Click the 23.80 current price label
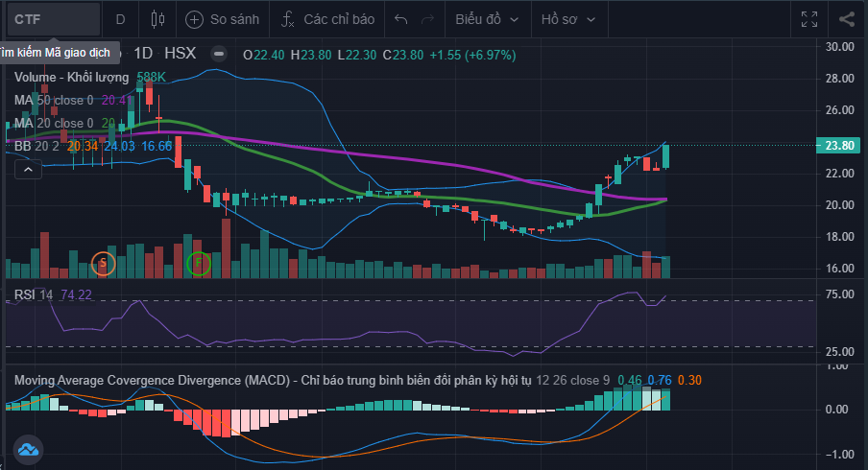The width and height of the screenshot is (868, 470). click(x=839, y=146)
